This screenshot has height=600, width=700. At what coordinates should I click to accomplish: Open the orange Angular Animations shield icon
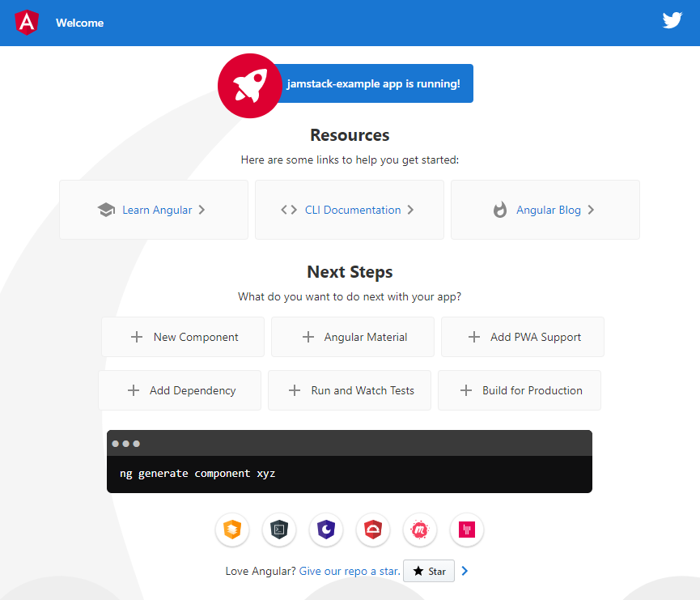[232, 530]
